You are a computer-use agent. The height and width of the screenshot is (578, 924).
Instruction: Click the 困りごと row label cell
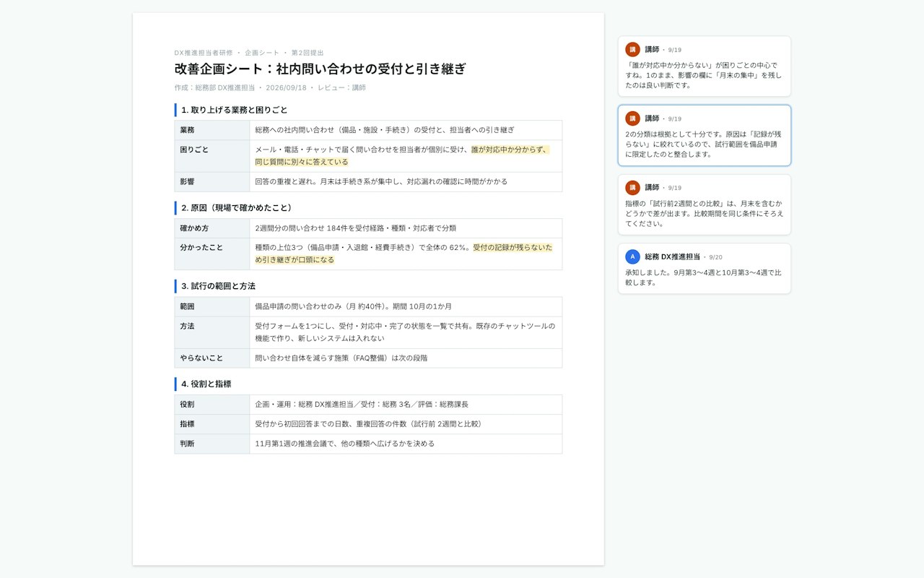click(x=212, y=156)
